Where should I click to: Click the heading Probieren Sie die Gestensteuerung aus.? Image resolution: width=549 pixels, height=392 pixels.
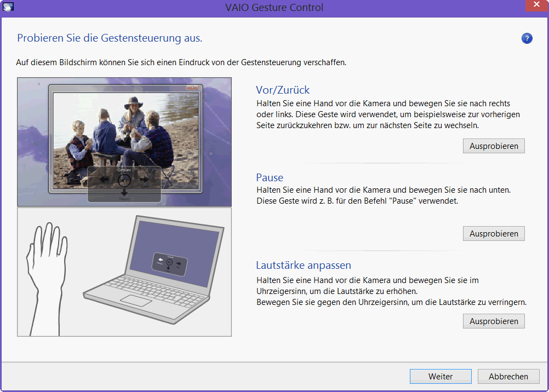point(110,38)
